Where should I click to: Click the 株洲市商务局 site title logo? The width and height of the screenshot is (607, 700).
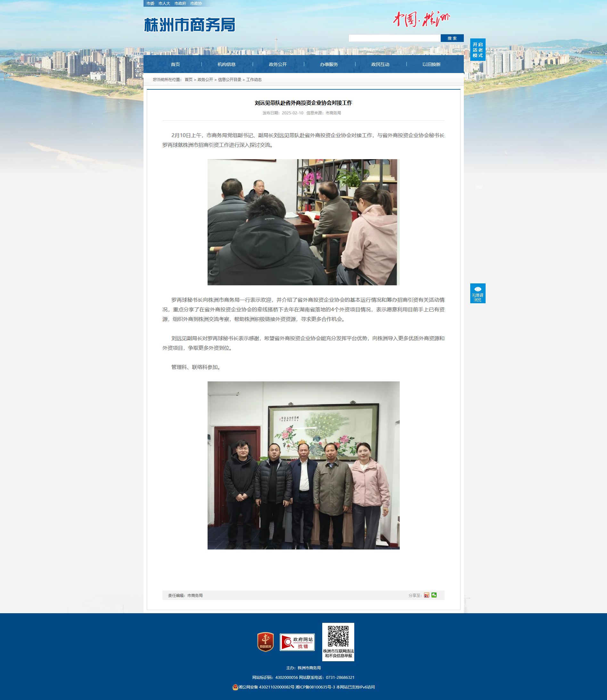point(190,25)
